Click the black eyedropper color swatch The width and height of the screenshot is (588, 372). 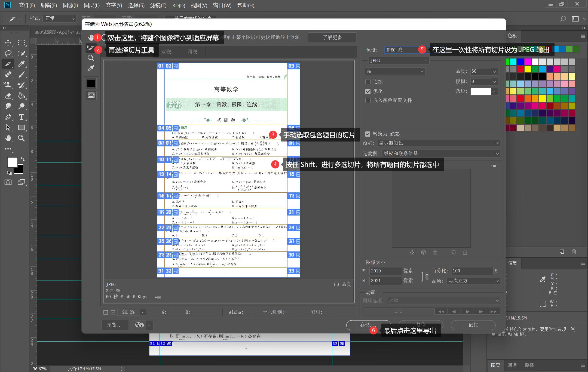[91, 84]
